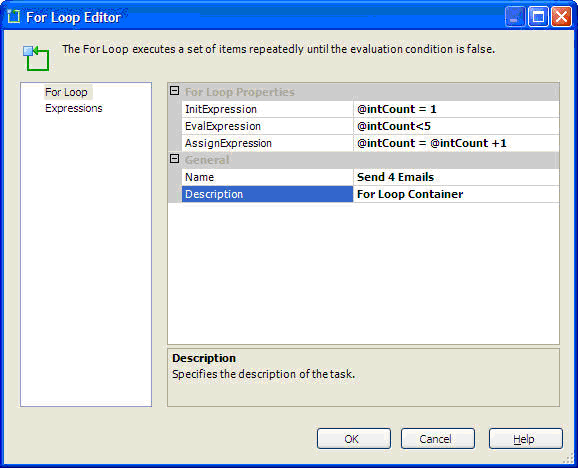Click the green For Loop container icon
Viewport: 578px width, 468px height.
(x=36, y=58)
